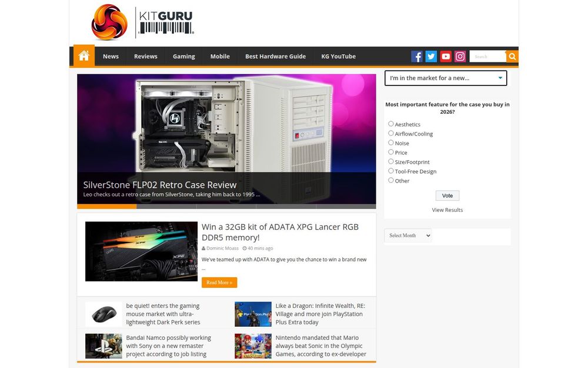Select the Other poll option
The height and width of the screenshot is (368, 588).
391,180
